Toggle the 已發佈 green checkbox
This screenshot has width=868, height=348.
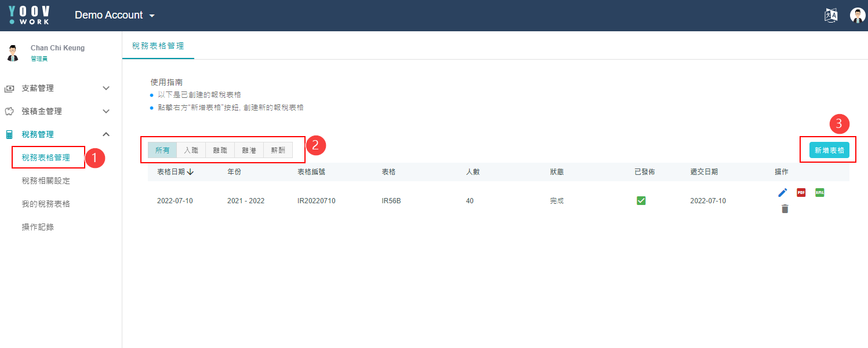(641, 200)
